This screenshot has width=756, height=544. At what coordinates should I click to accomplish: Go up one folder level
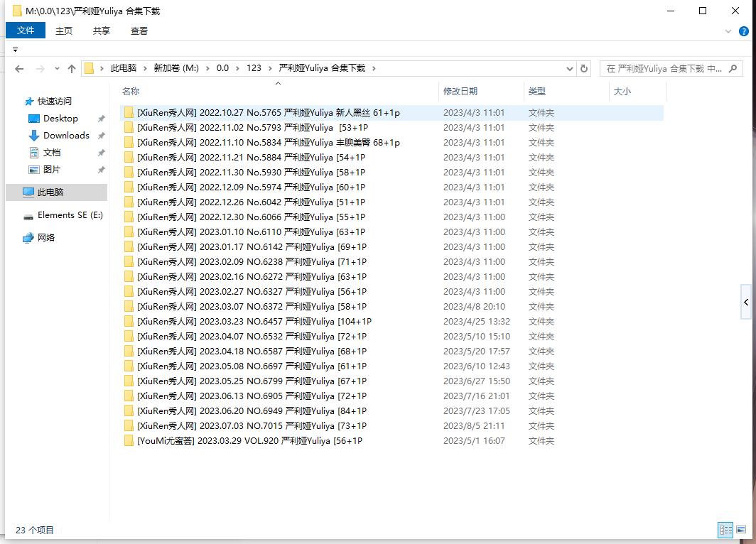coord(72,69)
